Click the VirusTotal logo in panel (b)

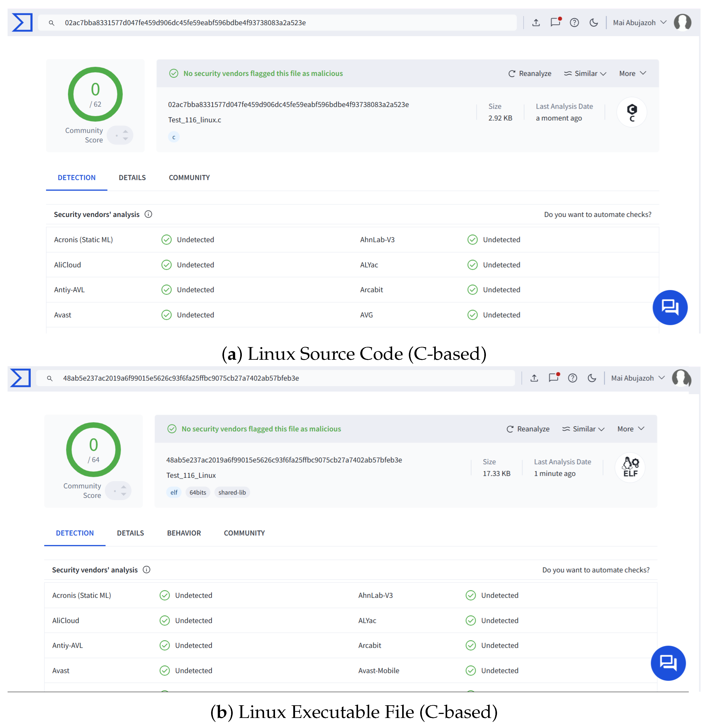pyautogui.click(x=20, y=378)
